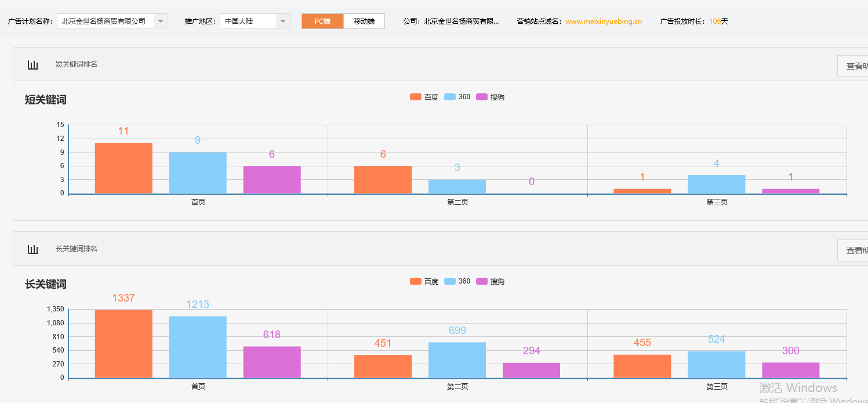
Task: Select the 中国大陆 region combo box
Action: 248,21
